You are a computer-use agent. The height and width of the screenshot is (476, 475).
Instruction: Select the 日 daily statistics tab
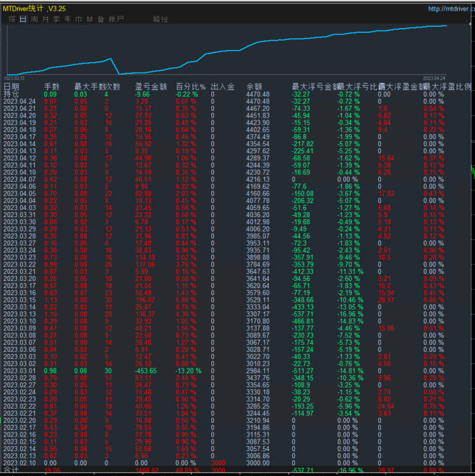point(23,19)
